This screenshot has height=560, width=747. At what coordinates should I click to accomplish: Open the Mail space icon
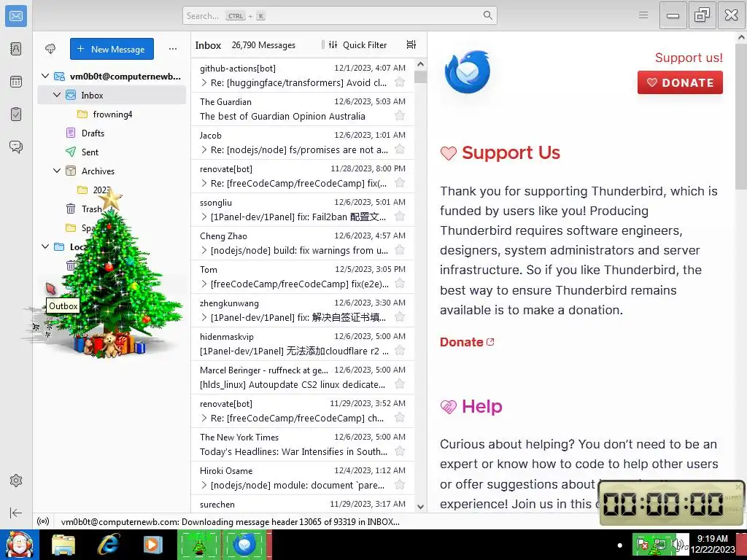pyautogui.click(x=16, y=16)
